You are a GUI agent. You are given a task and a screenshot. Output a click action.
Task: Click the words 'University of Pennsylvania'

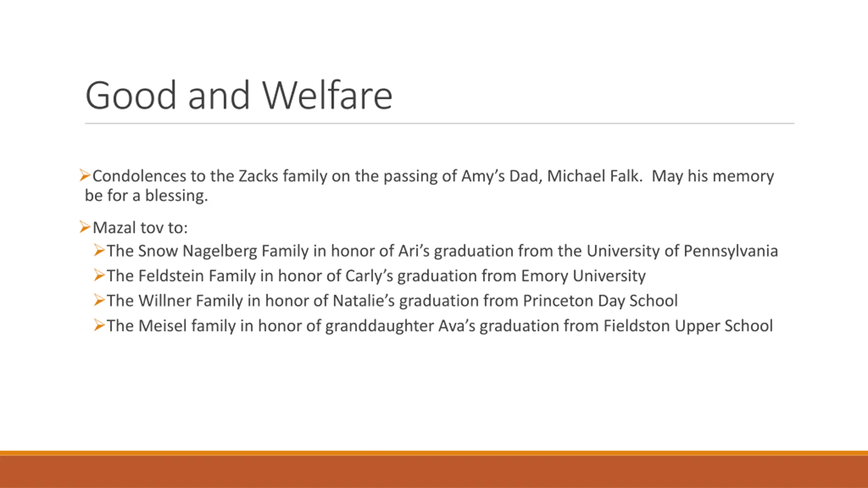682,251
